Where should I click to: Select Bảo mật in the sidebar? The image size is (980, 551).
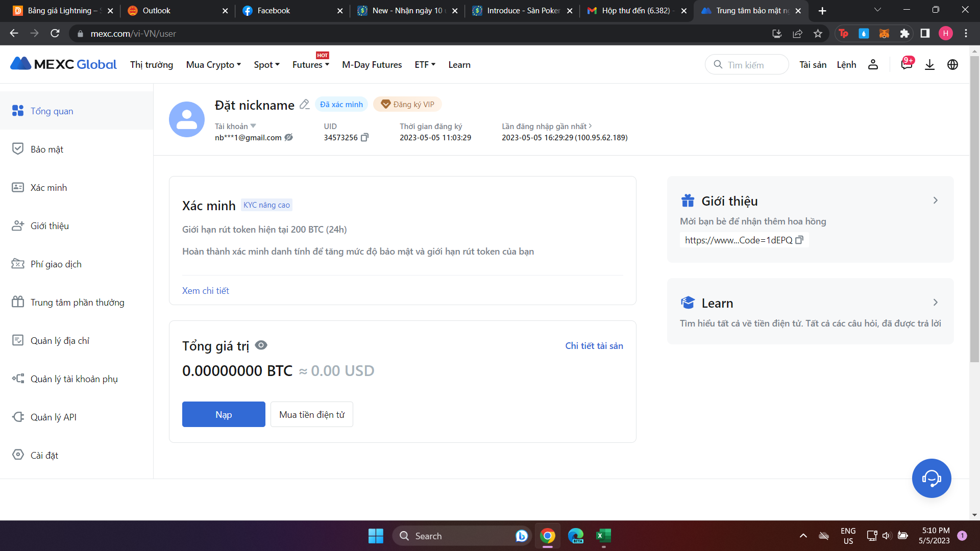(47, 149)
